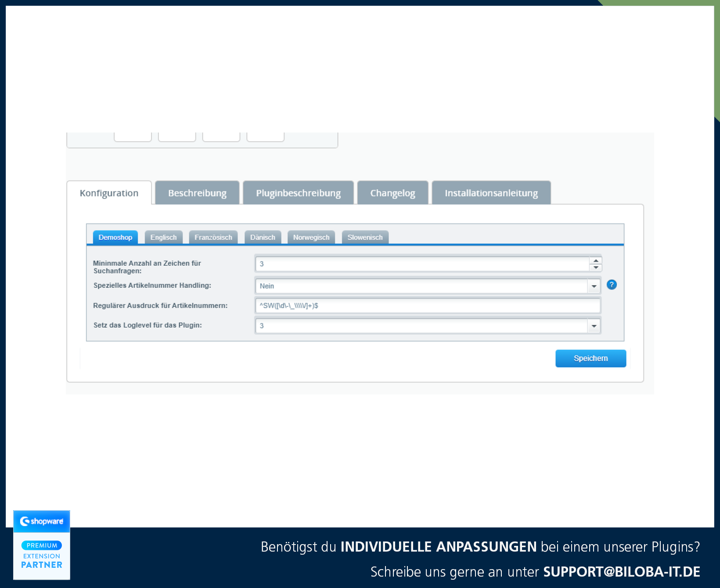Viewport: 720px width, 588px height.
Task: Select the Demoshop shop tab
Action: (x=115, y=237)
